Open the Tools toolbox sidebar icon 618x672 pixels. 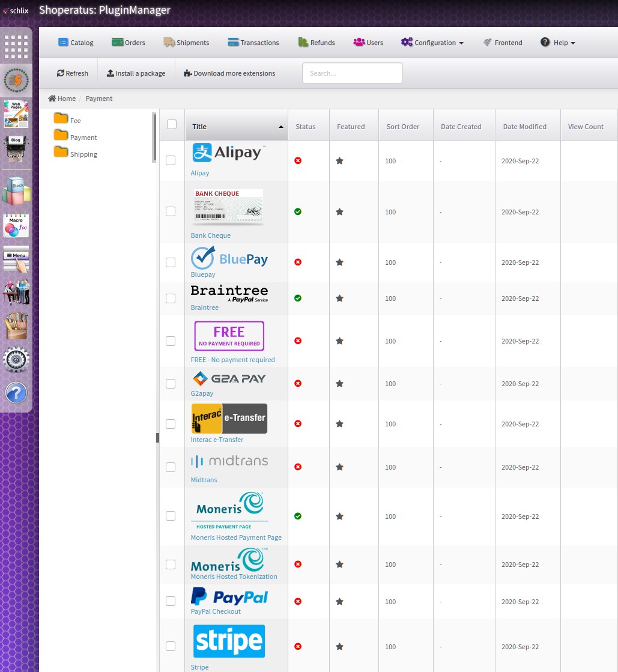pyautogui.click(x=16, y=325)
